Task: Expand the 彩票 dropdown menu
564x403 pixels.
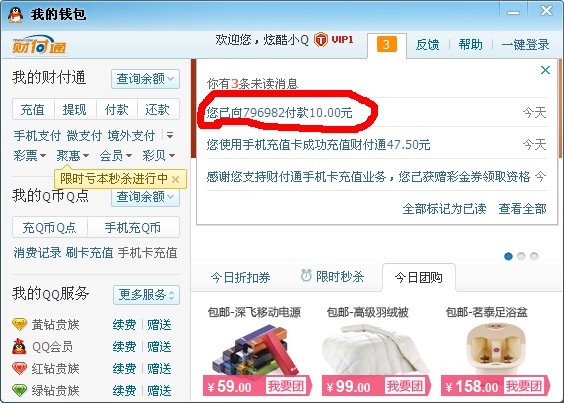Action: pyautogui.click(x=30, y=155)
